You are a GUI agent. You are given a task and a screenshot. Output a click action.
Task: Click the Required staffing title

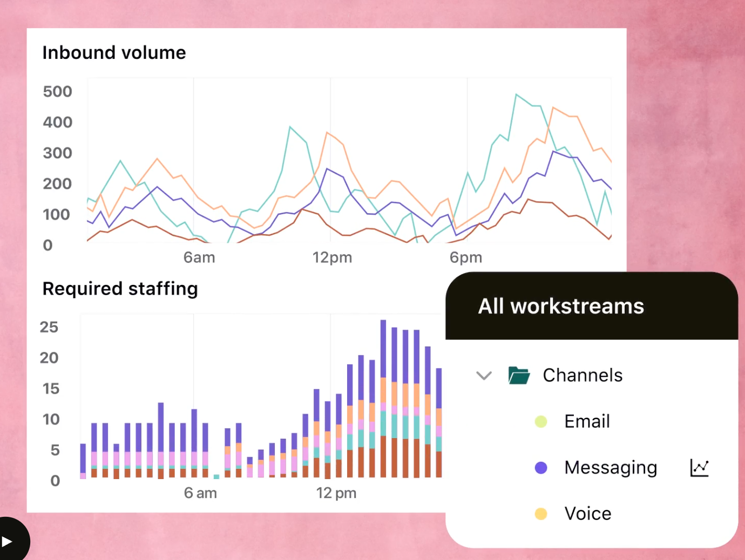[120, 289]
